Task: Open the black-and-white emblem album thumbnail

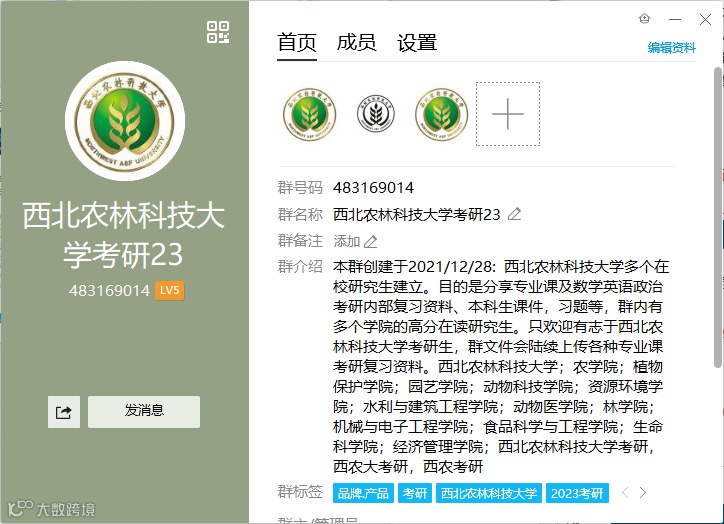Action: (375, 114)
